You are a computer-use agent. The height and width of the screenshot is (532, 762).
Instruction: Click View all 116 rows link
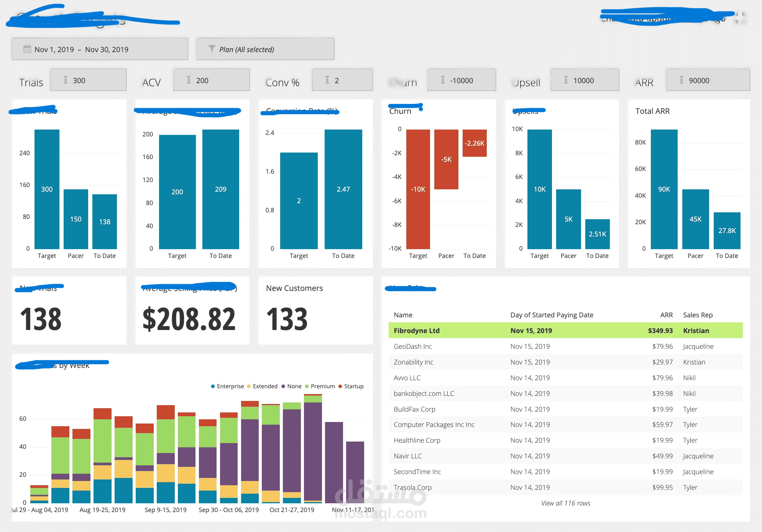pos(566,503)
